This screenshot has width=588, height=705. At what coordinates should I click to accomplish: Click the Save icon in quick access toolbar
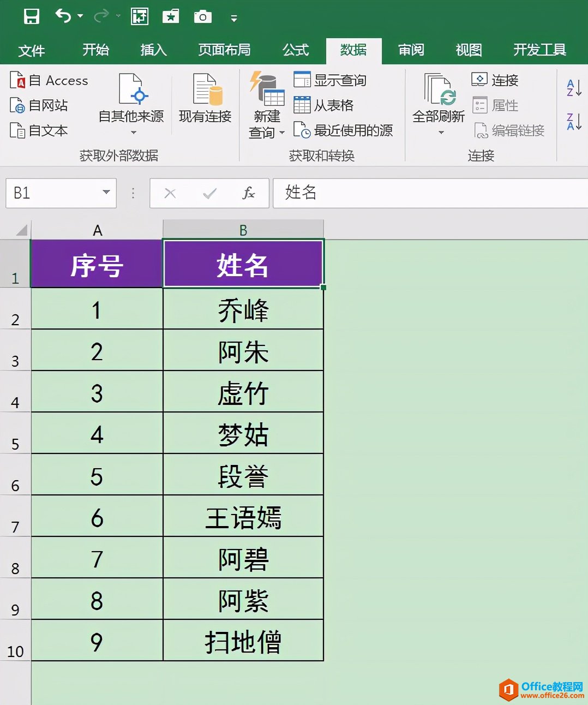[x=32, y=16]
